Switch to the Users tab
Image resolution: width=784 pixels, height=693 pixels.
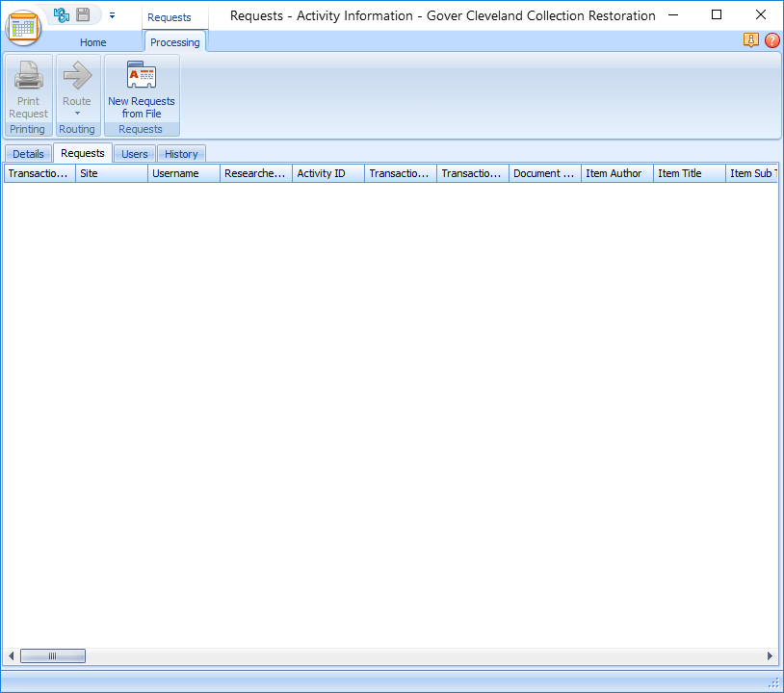134,153
